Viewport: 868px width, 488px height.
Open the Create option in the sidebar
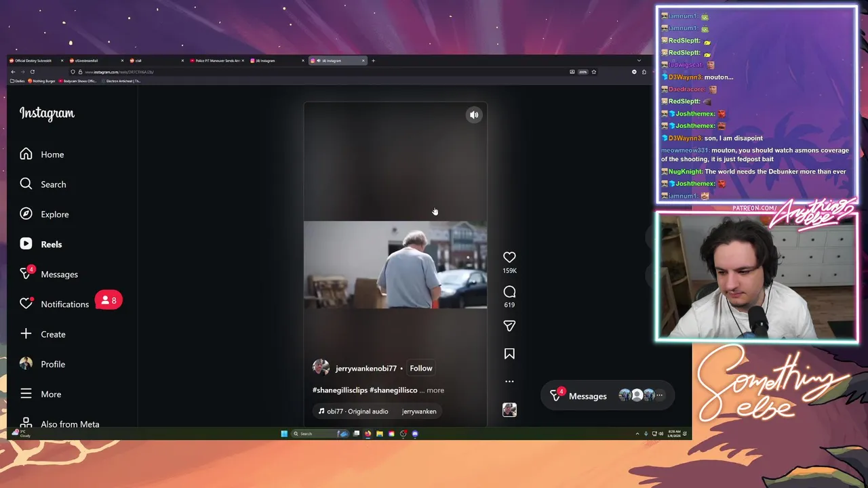(43, 334)
